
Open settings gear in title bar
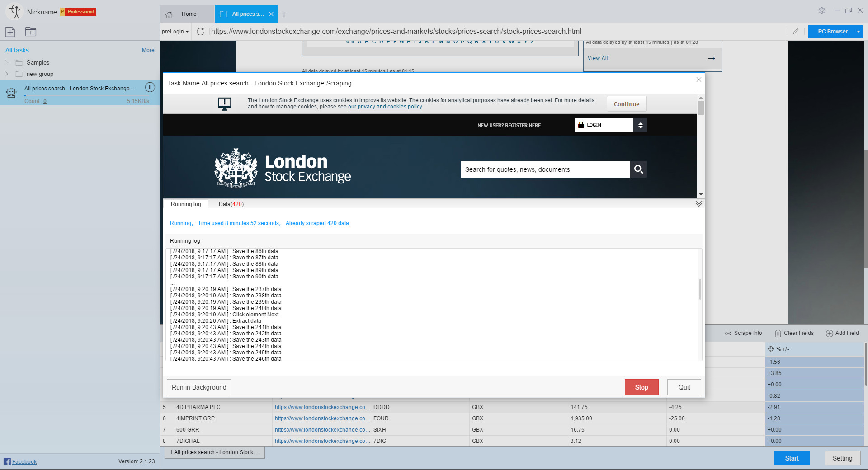822,10
